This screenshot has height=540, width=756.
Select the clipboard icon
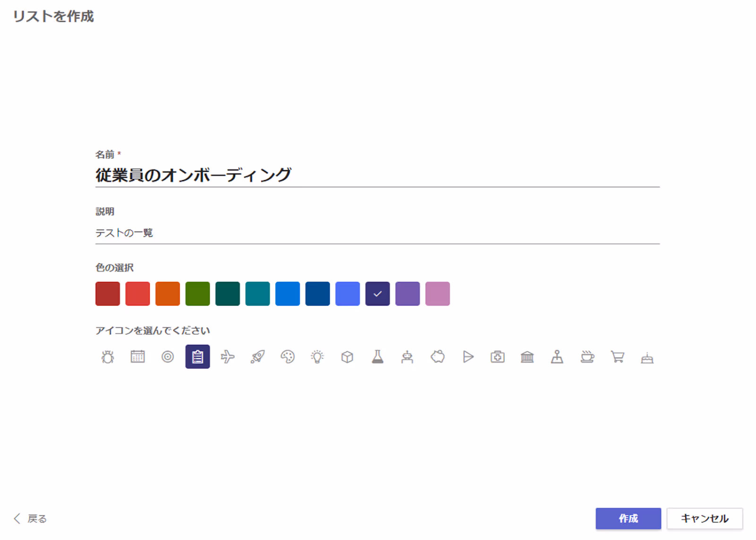point(198,357)
